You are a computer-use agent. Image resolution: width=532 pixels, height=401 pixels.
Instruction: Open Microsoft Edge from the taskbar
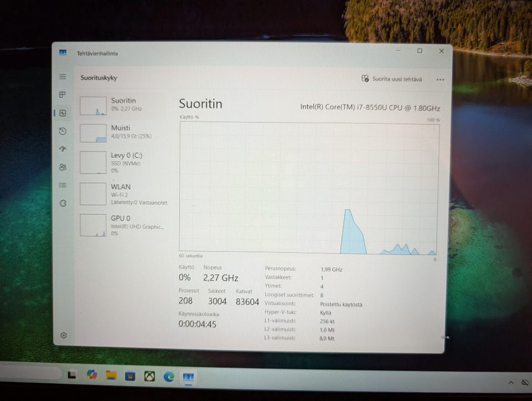click(169, 377)
